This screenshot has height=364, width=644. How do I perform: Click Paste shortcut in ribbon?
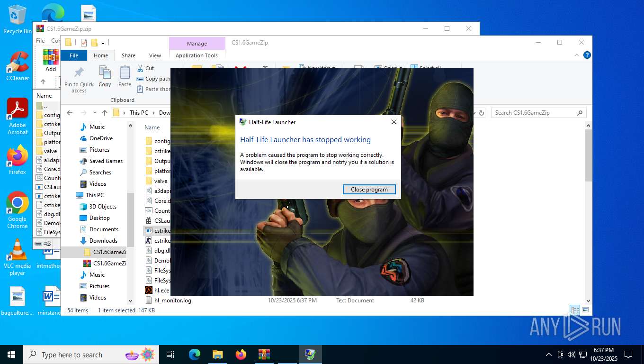(153, 89)
